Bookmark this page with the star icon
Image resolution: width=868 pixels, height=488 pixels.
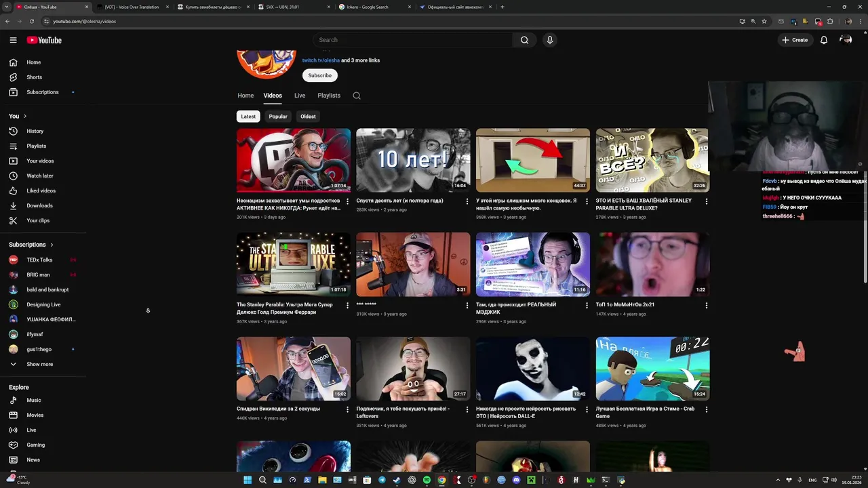[x=764, y=21]
